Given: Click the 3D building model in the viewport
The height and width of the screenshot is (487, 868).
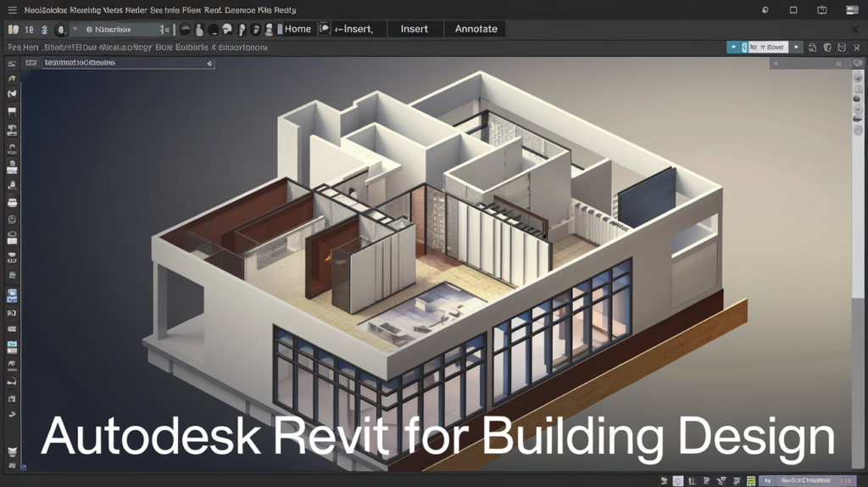Looking at the screenshot, I should coord(441,255).
